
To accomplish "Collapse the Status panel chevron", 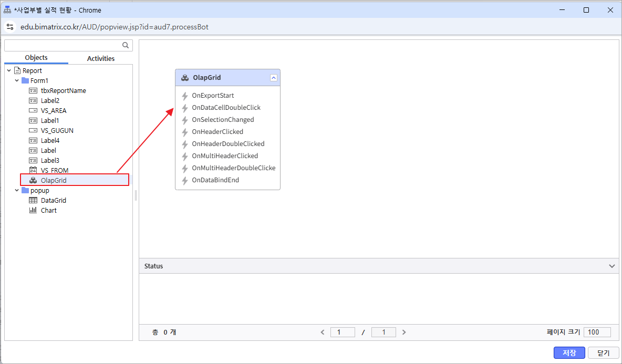I will (612, 266).
